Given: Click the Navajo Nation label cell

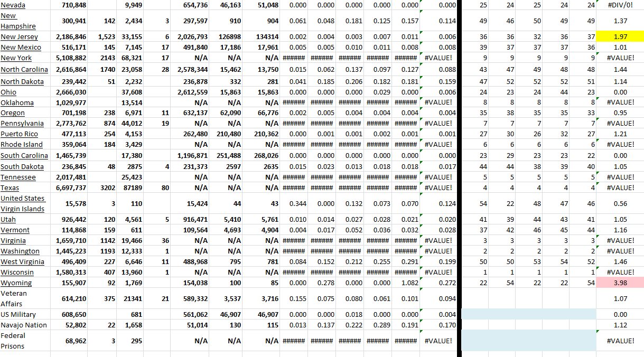Looking at the screenshot, I should click(24, 325).
